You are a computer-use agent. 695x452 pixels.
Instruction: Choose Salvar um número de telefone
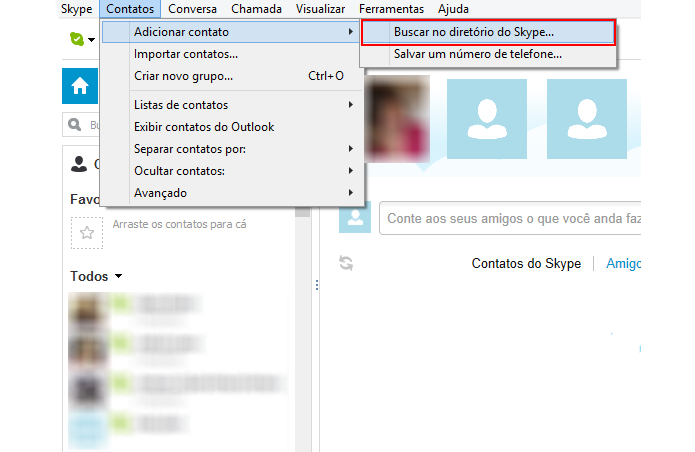(x=488, y=54)
